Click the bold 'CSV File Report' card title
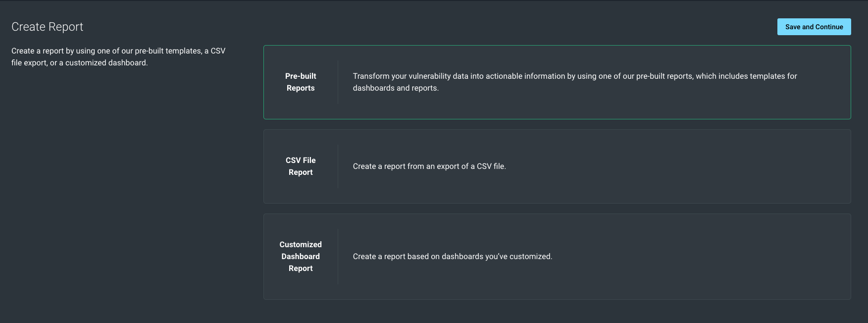This screenshot has width=868, height=323. 301,166
